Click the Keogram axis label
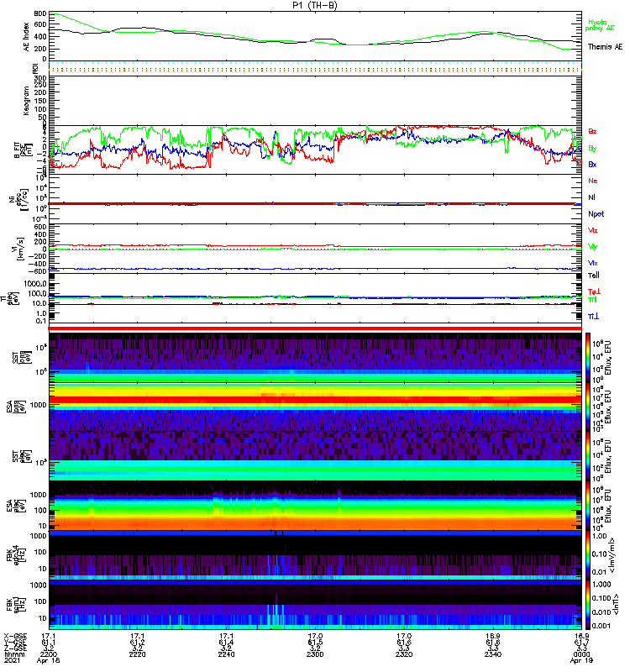The width and height of the screenshot is (630, 672). (x=27, y=101)
